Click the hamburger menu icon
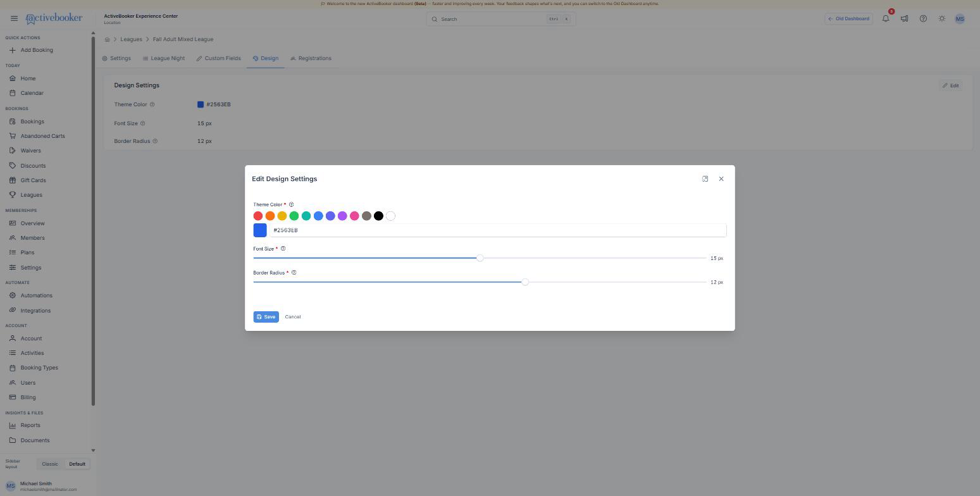Viewport: 980px width, 496px height. pos(14,18)
